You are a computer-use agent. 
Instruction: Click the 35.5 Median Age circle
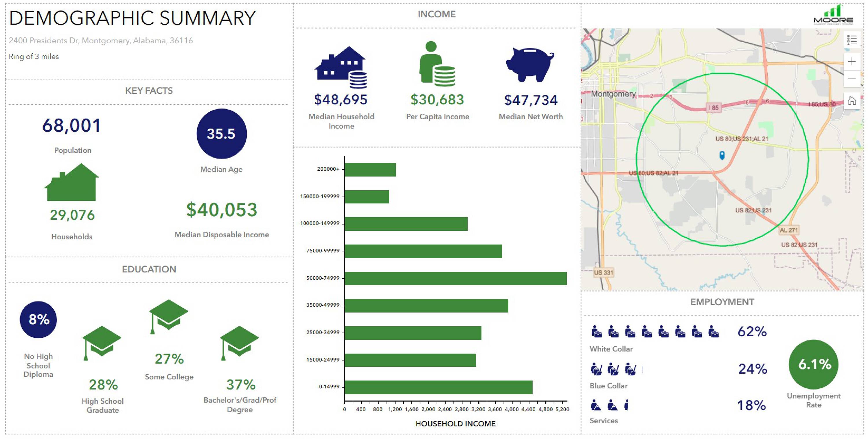[x=221, y=134]
